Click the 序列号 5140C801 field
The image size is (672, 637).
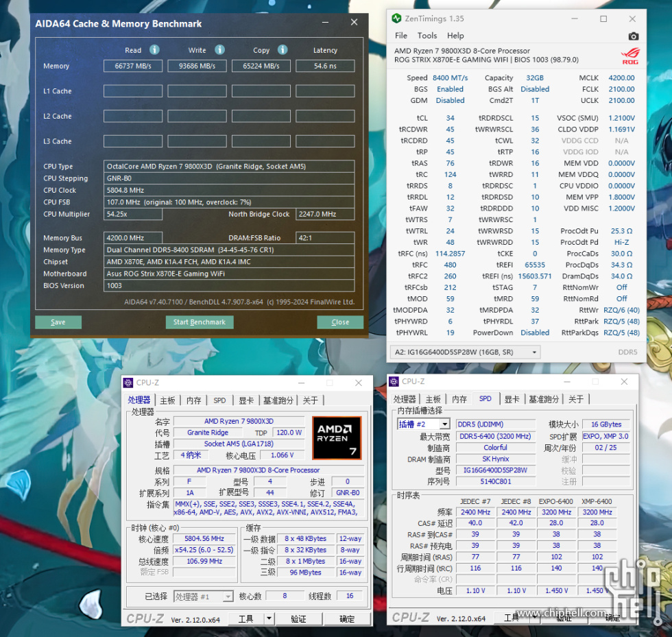(x=495, y=481)
